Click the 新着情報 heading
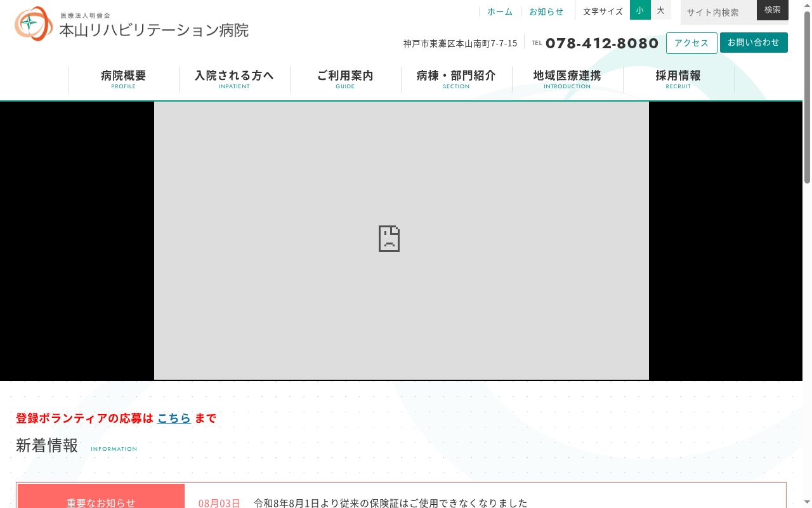 (x=47, y=445)
